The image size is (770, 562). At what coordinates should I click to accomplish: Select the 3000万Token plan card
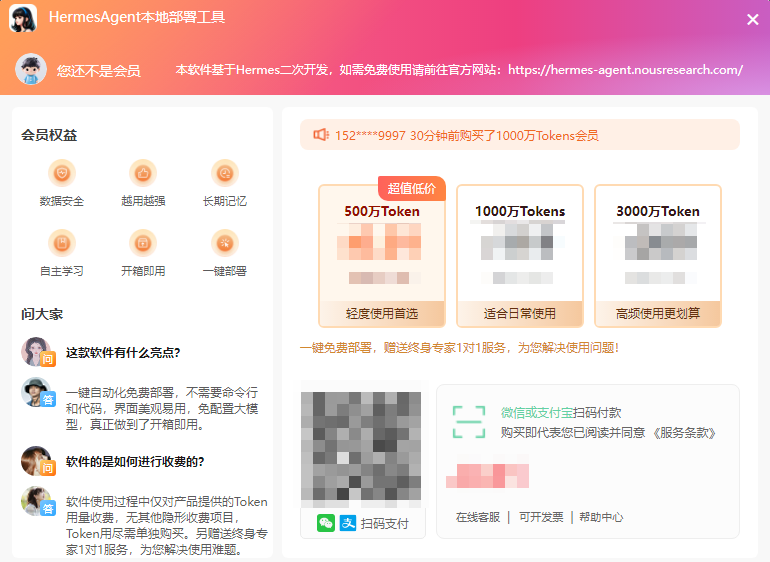tap(658, 256)
